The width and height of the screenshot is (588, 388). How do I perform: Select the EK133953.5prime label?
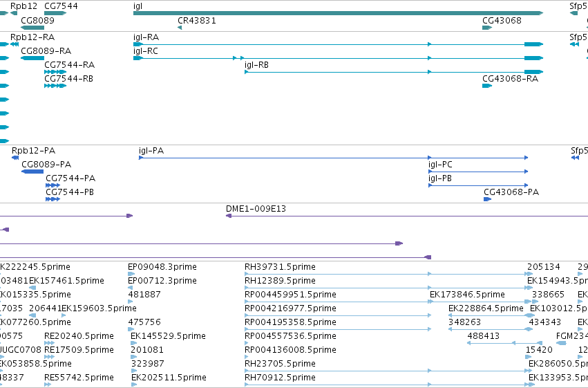click(558, 378)
